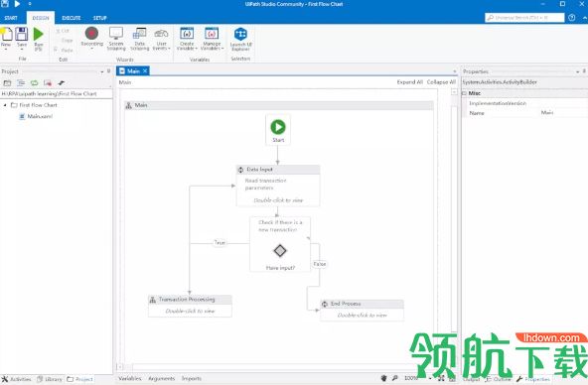Open the Imports panel
The width and height of the screenshot is (588, 385).
tap(192, 379)
